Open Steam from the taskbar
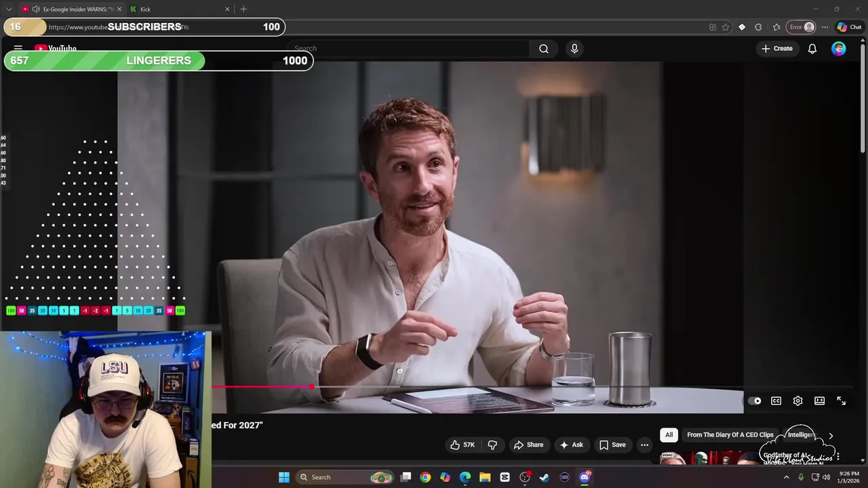868x488 pixels. 545,477
